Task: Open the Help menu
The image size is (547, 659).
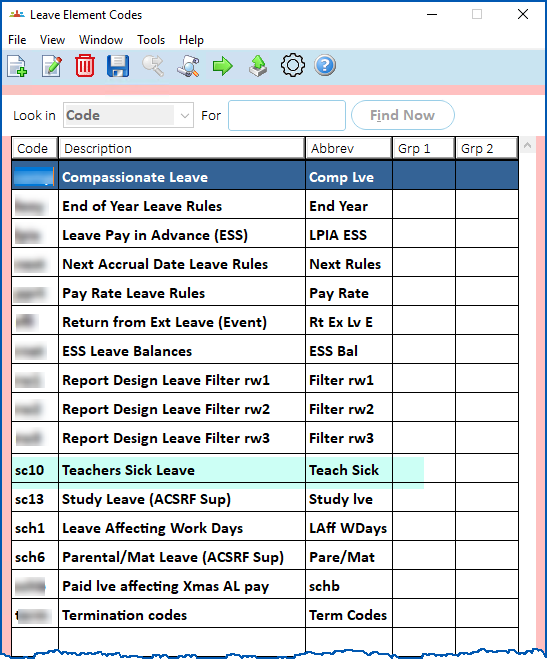Action: (191, 40)
